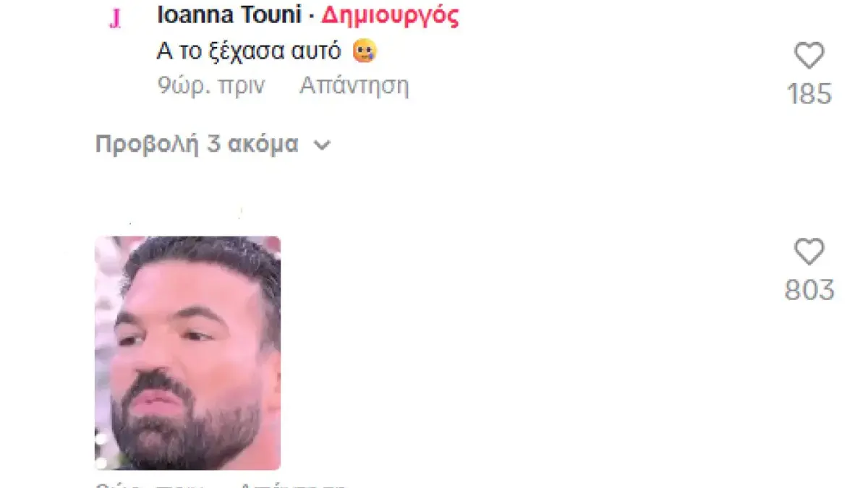This screenshot has width=868, height=488.
Task: Click the 803 like count
Action: (809, 291)
